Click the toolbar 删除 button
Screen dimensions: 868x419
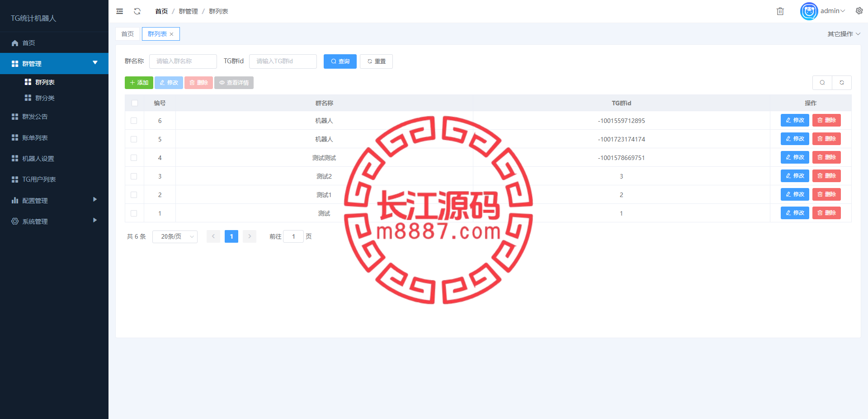[x=198, y=83]
